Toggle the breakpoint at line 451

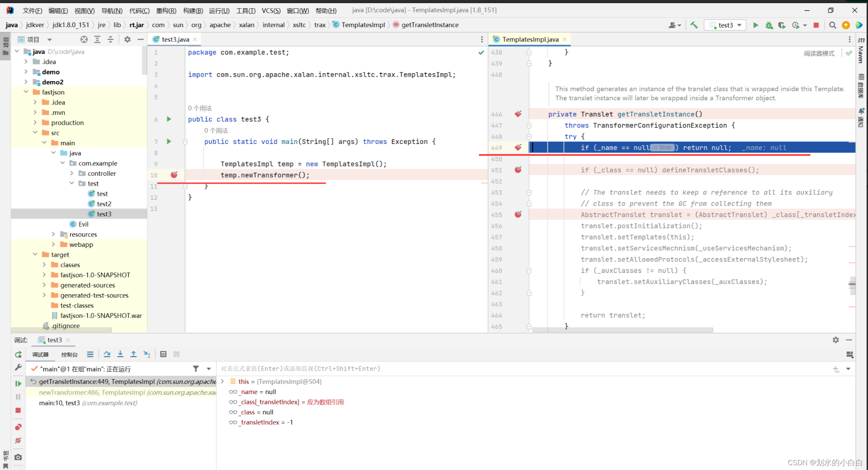point(518,170)
